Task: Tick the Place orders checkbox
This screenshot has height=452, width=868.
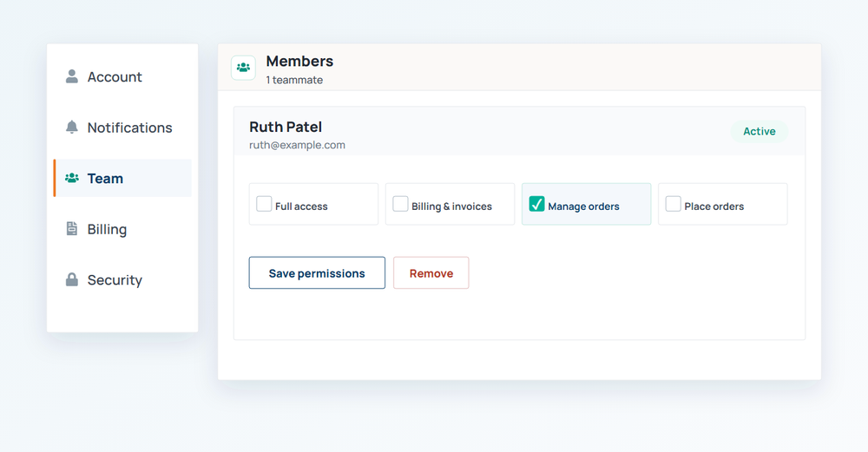Action: pos(674,204)
